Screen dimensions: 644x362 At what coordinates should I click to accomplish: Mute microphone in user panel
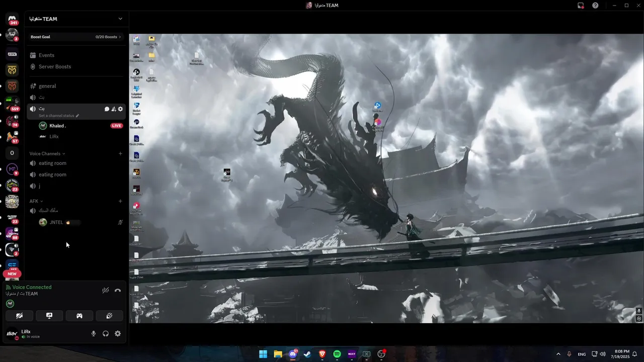[94, 333]
